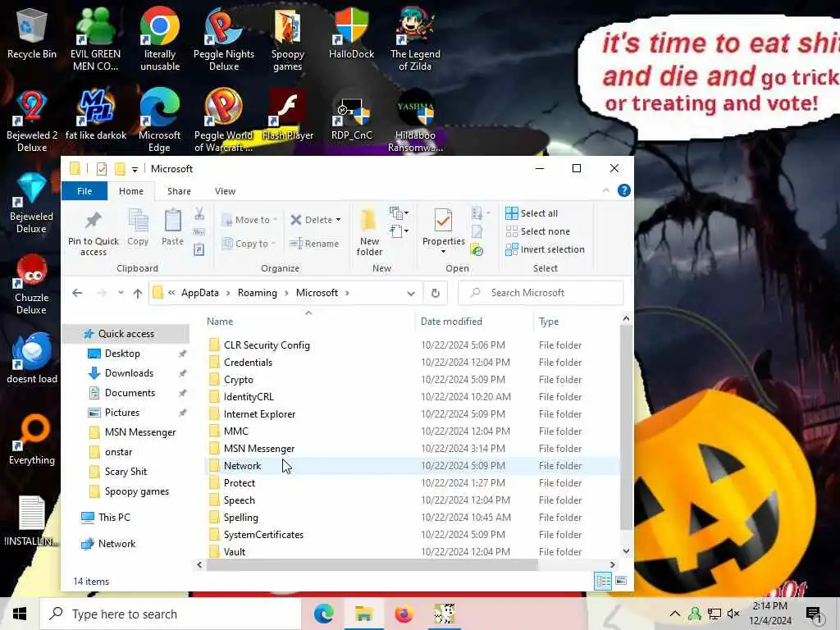The height and width of the screenshot is (630, 840).
Task: Click Select none in ribbon
Action: click(x=538, y=231)
